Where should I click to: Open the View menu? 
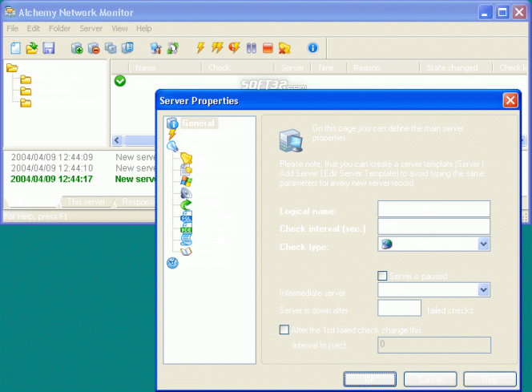point(119,29)
